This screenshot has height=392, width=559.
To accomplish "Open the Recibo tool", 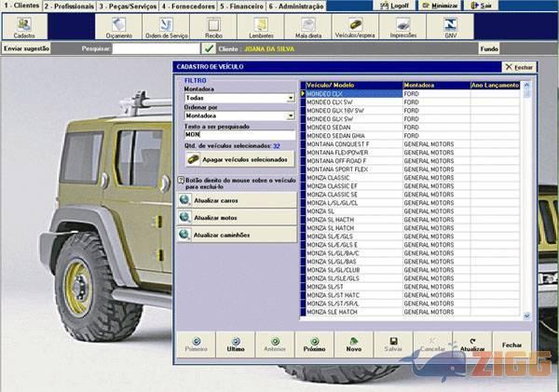I will tap(213, 27).
